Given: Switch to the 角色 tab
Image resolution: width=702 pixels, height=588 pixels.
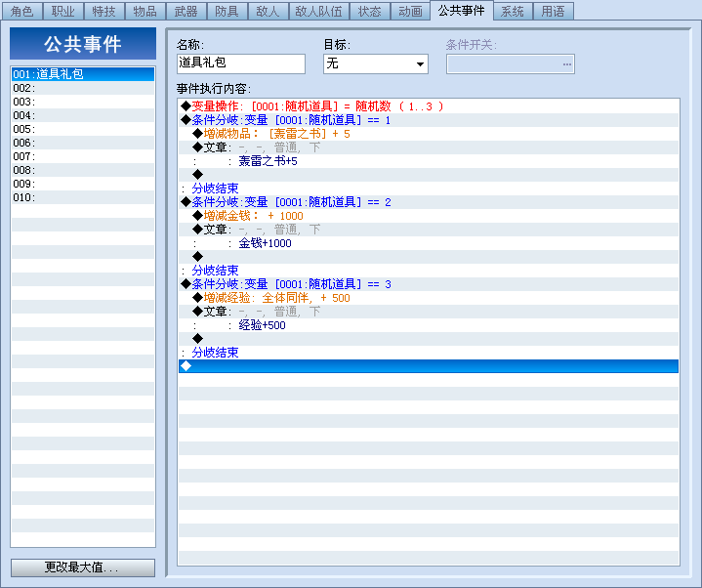Looking at the screenshot, I should pos(21,11).
